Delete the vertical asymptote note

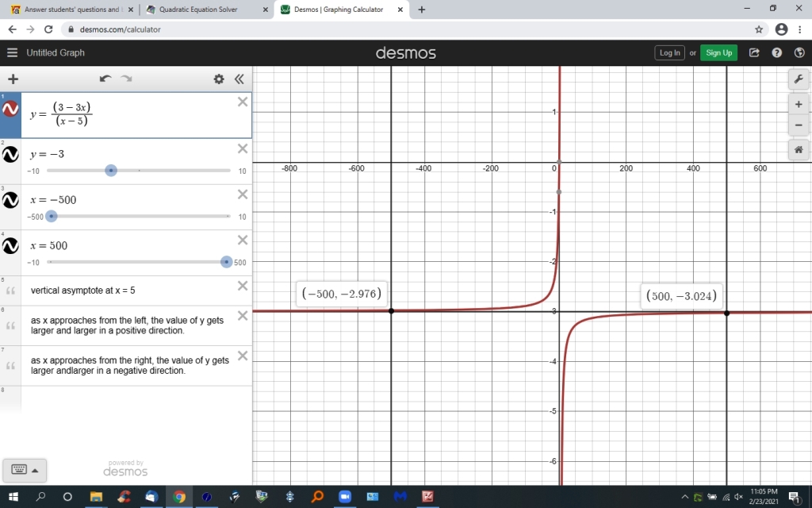pyautogui.click(x=243, y=286)
